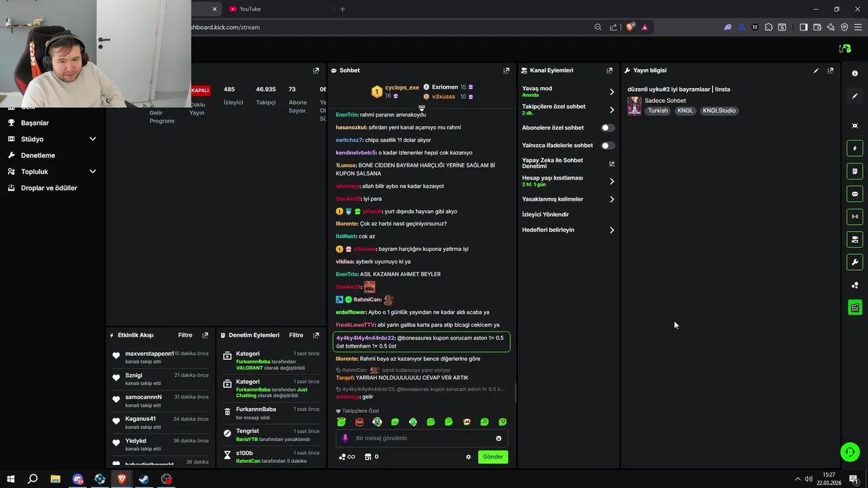Toggle the camera widget in right sidebar
Image resolution: width=868 pixels, height=488 pixels.
pyautogui.click(x=854, y=239)
